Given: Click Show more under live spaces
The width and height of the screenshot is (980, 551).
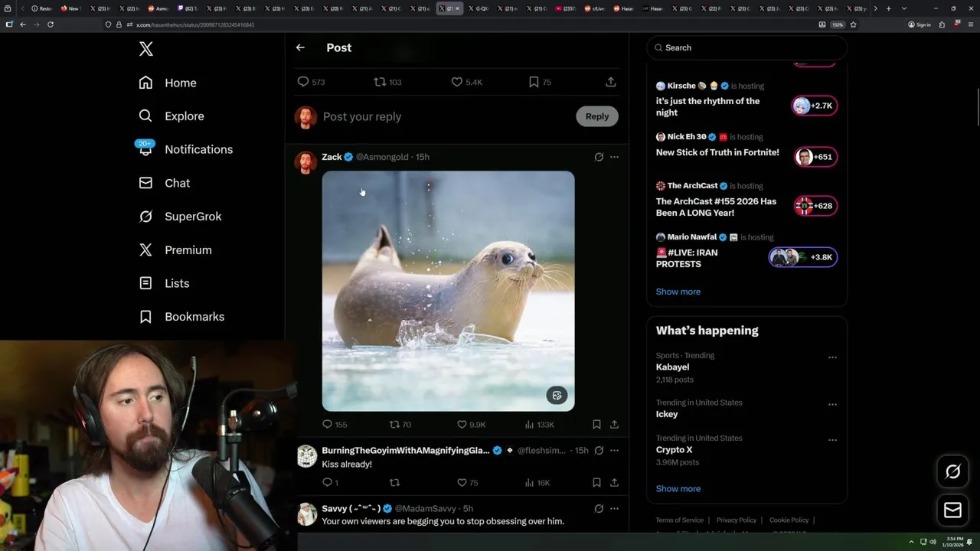Looking at the screenshot, I should 678,292.
